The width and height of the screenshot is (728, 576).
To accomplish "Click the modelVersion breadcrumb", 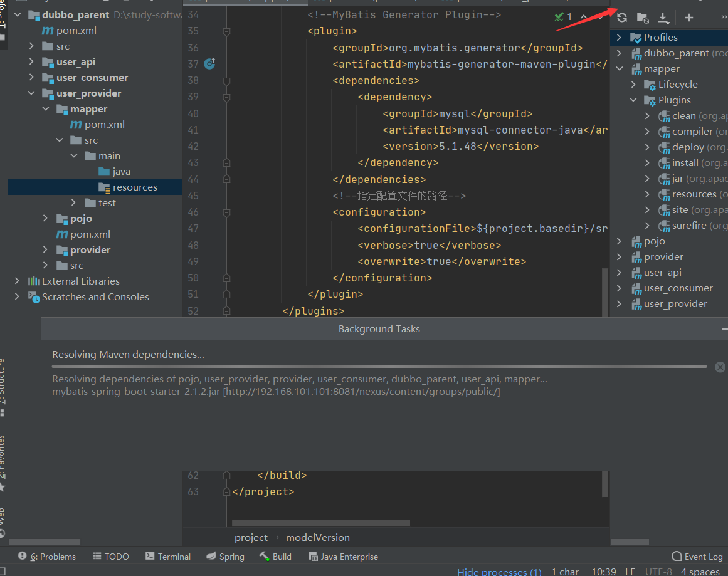I will click(x=317, y=538).
